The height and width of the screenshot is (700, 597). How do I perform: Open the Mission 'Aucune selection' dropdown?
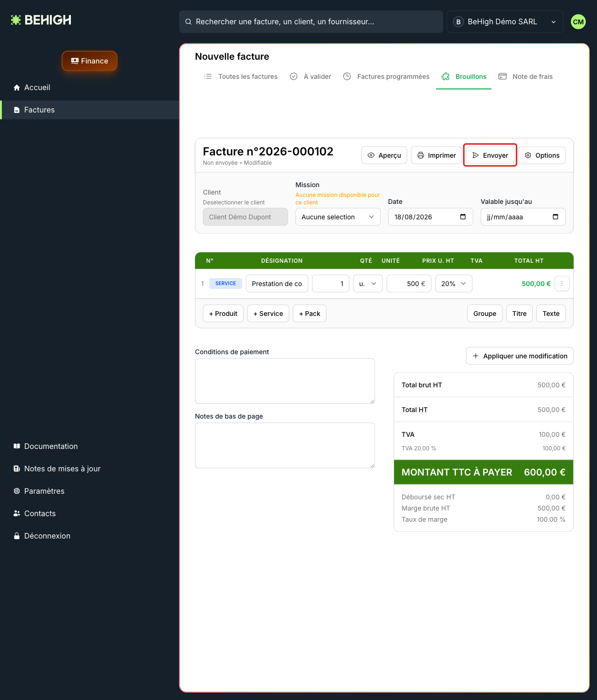[x=338, y=217]
